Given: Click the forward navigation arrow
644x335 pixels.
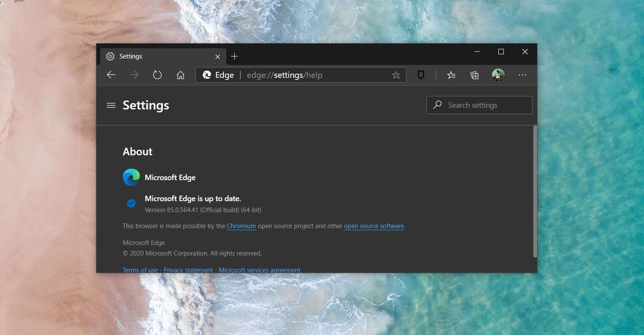Looking at the screenshot, I should [134, 75].
